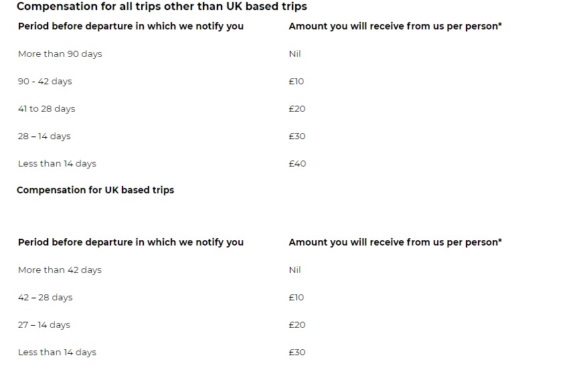Screen dimensions: 583x392
Task: Click the "90 - 42 days" period
Action: point(45,82)
